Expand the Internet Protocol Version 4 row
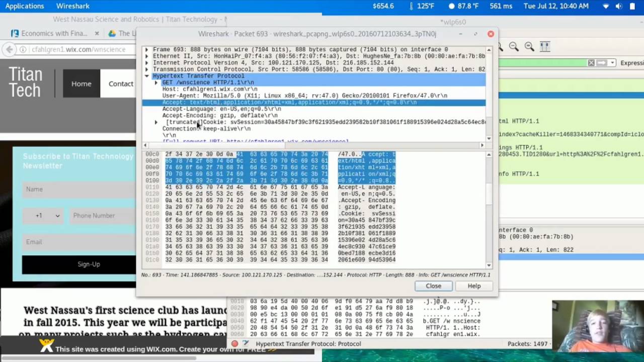Image resolution: width=644 pixels, height=362 pixels. [x=146, y=63]
